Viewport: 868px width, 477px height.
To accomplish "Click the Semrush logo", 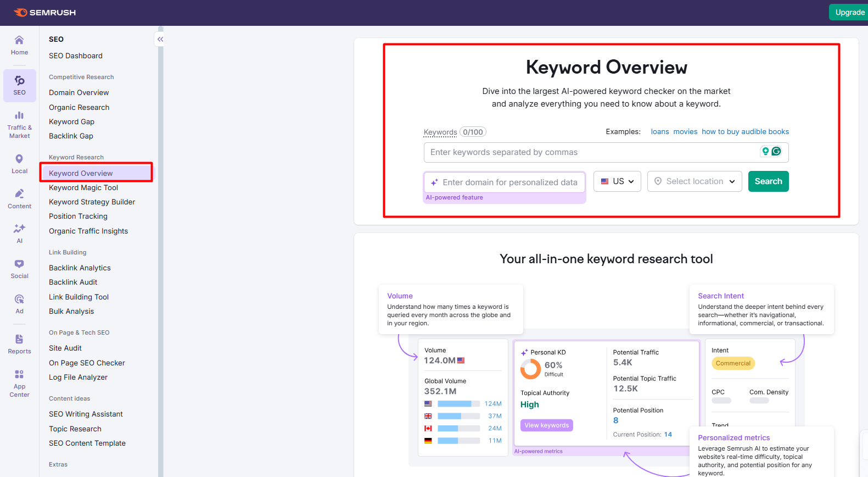I will point(44,12).
